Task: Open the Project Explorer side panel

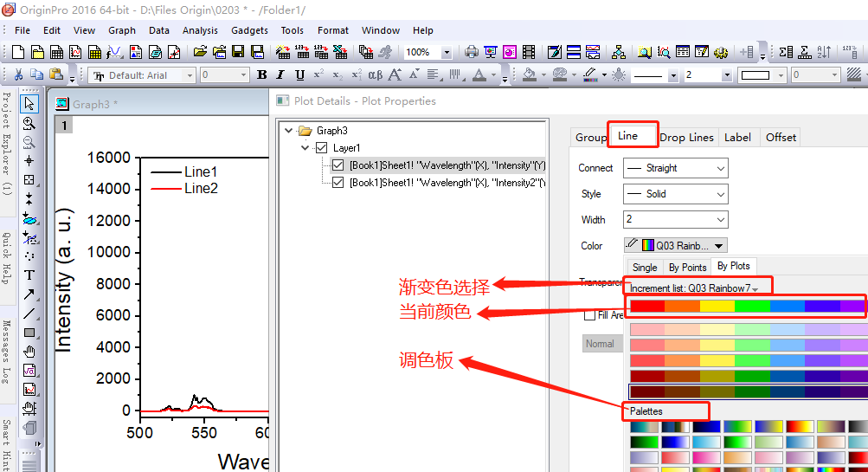Action: (7, 144)
